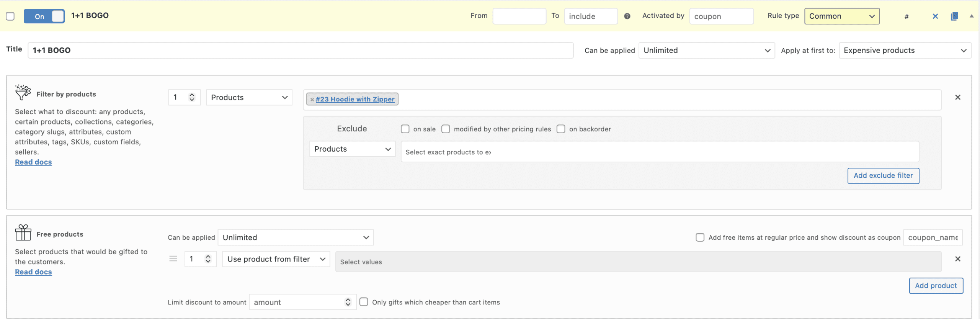
Task: Check the exclude on sale checkbox
Action: [405, 129]
